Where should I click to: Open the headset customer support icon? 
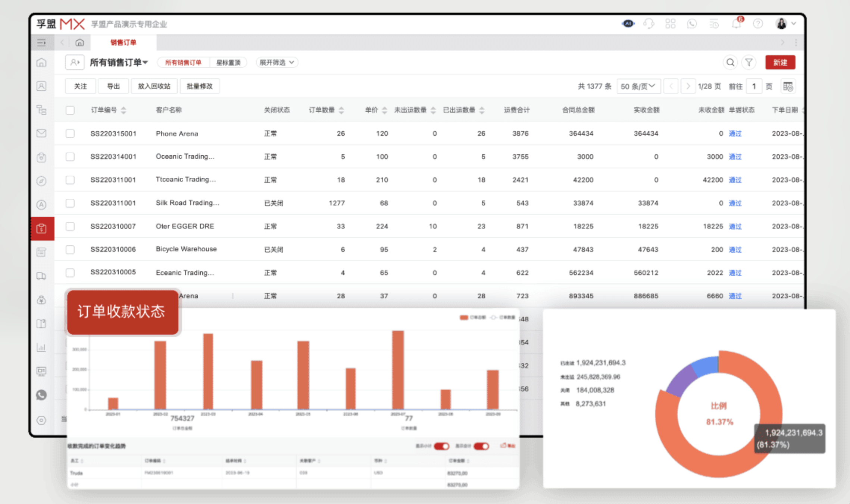[649, 23]
